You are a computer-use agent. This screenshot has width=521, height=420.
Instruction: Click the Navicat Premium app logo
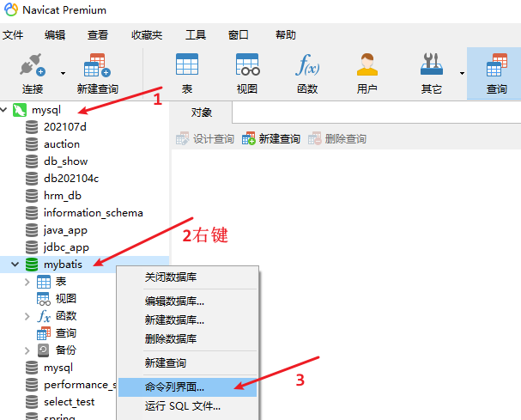click(x=11, y=9)
